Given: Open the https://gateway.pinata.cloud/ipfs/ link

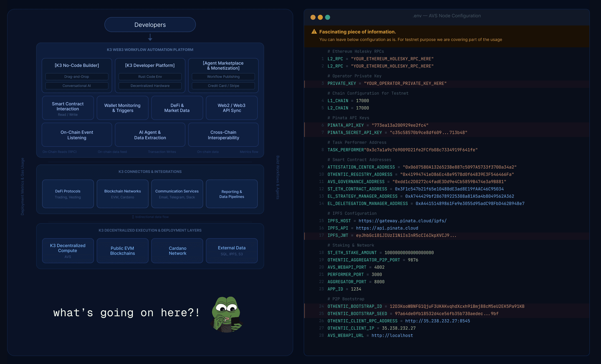Looking at the screenshot, I should [402, 221].
